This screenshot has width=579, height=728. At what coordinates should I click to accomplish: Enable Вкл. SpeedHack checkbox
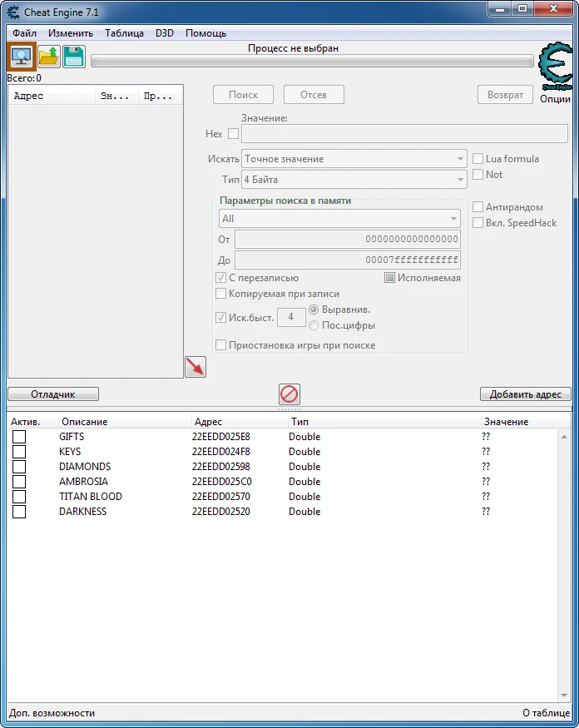point(478,223)
